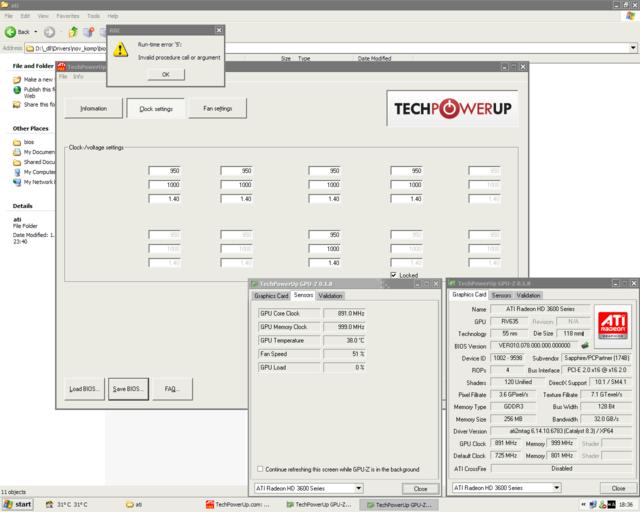Click first column 1.40 voltage field, top group
Screen dimensions: 640x512
[164, 199]
